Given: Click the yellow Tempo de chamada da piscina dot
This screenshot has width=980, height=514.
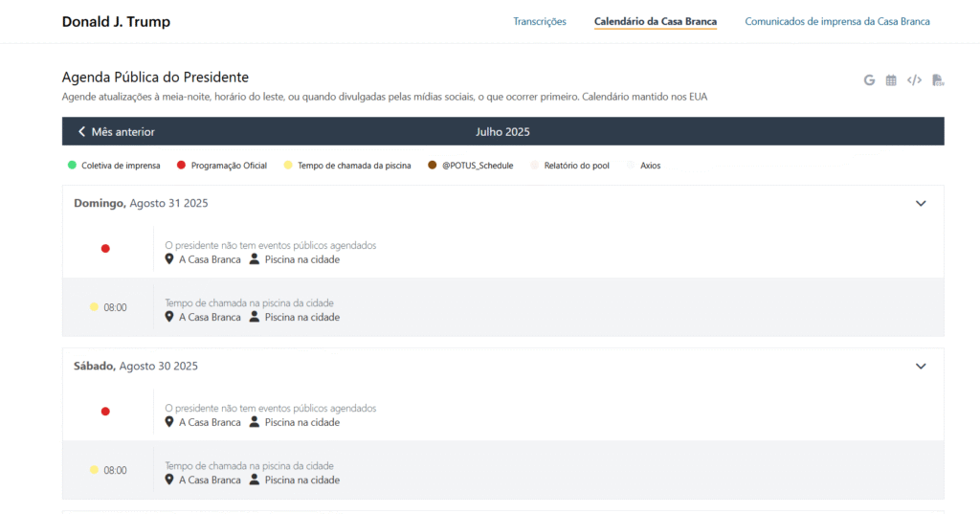Looking at the screenshot, I should coord(288,166).
